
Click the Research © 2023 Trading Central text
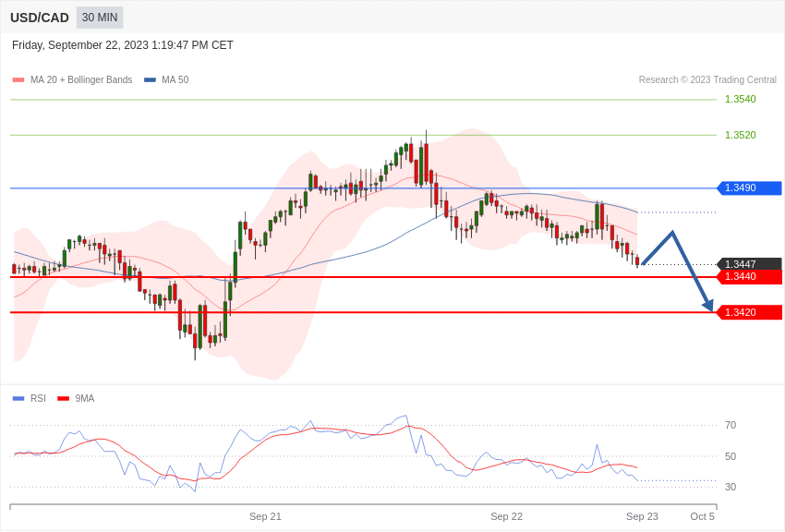[x=707, y=80]
